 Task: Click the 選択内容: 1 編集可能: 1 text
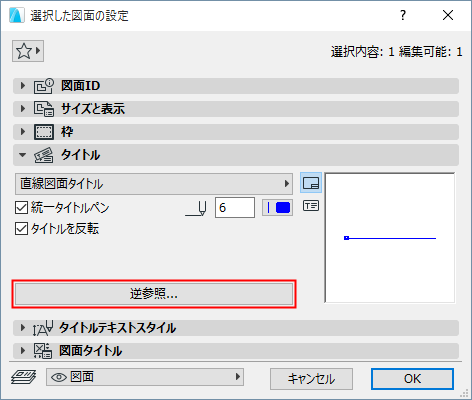(396, 52)
